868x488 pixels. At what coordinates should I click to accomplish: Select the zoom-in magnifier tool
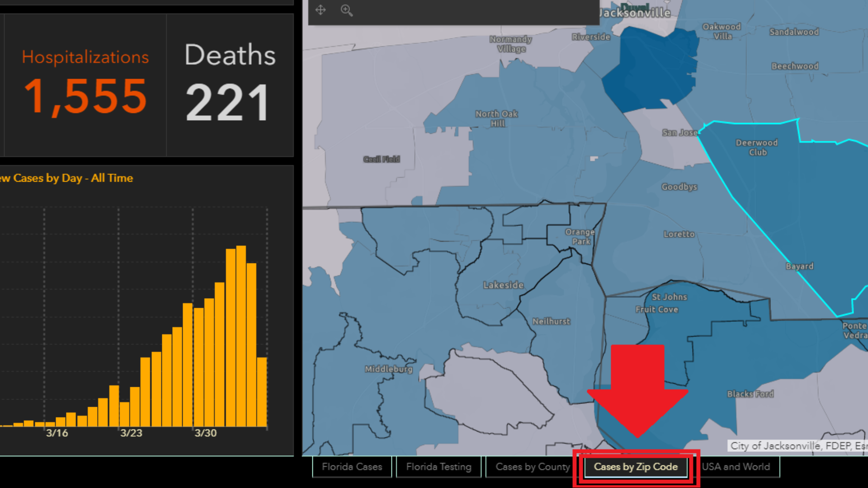(x=346, y=10)
